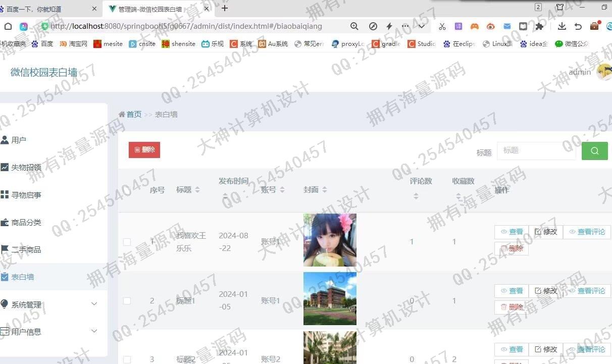Click the orange game controller extension icon

[474, 26]
